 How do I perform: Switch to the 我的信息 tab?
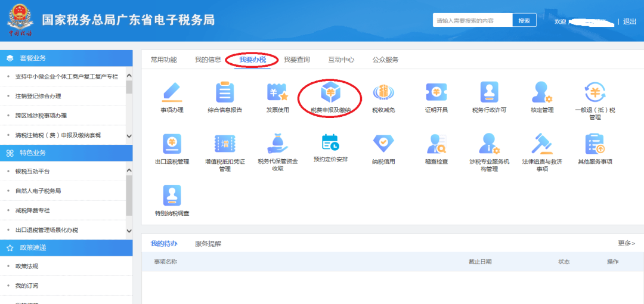pos(208,60)
